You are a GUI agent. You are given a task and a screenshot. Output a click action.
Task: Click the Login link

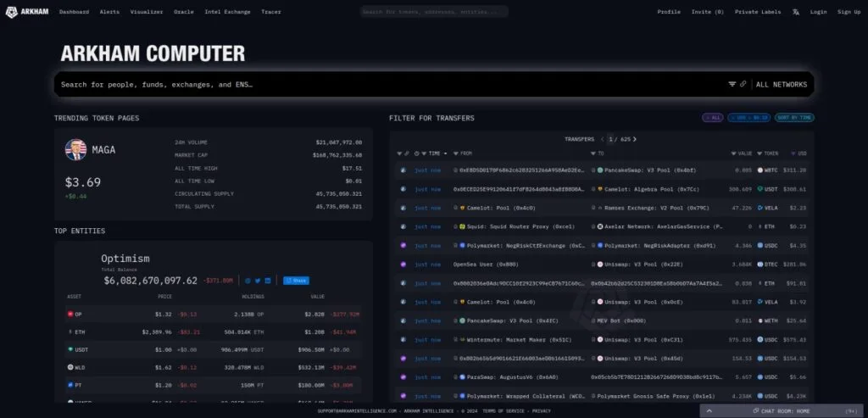818,12
